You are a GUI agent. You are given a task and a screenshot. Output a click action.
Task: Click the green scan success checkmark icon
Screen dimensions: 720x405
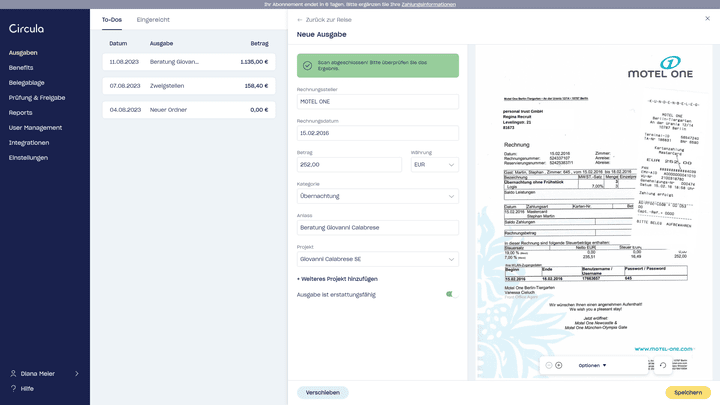tap(308, 66)
